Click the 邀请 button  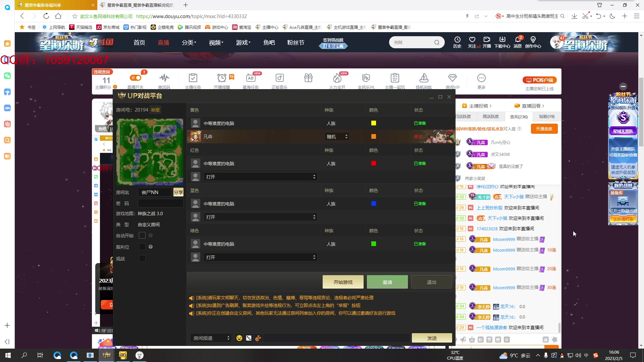coord(387,282)
